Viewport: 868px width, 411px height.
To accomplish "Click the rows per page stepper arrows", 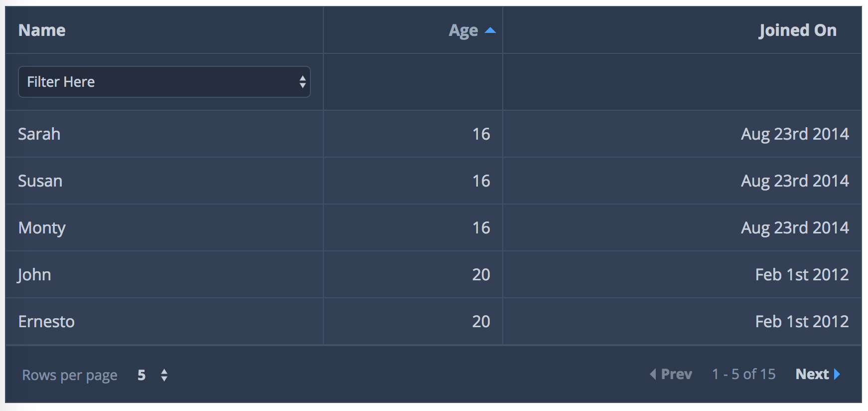I will coord(164,375).
